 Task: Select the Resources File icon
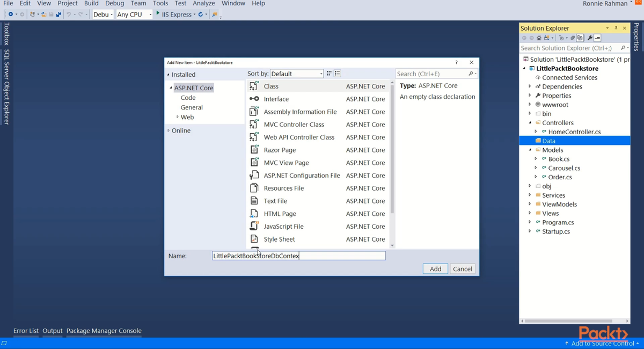point(254,188)
